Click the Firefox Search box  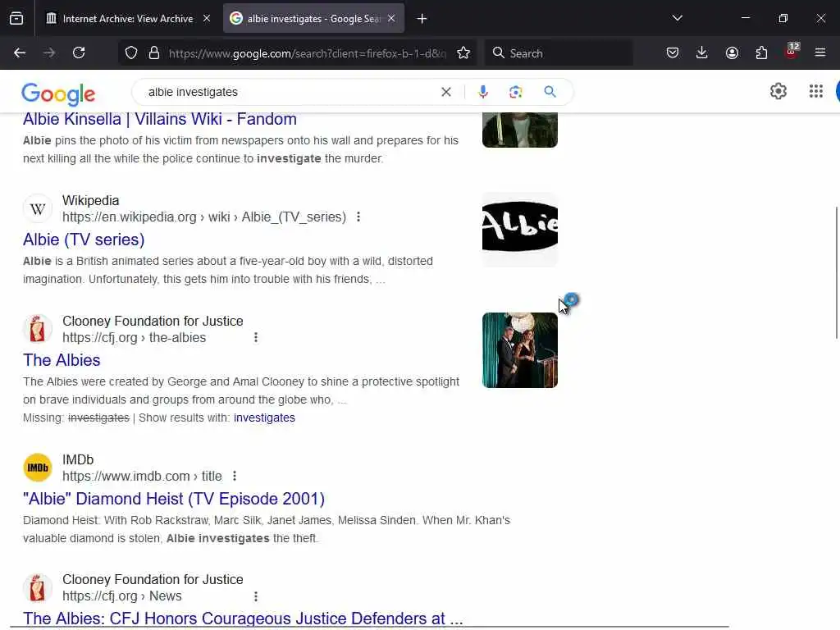point(559,53)
